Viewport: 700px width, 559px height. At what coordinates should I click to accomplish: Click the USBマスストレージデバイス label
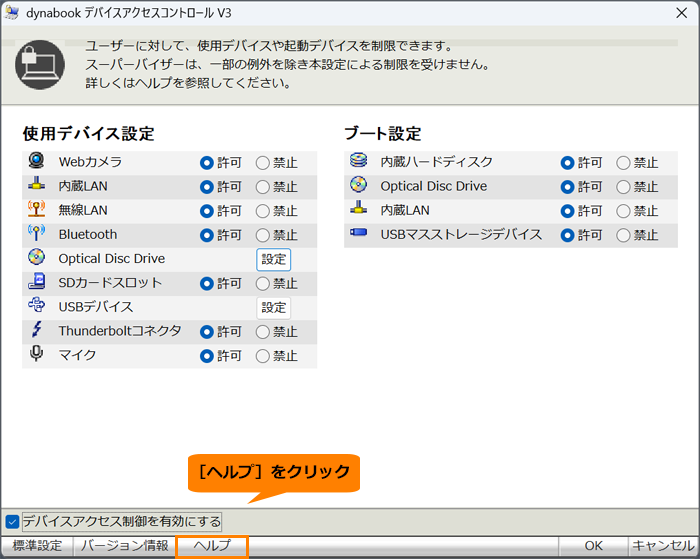pyautogui.click(x=461, y=234)
